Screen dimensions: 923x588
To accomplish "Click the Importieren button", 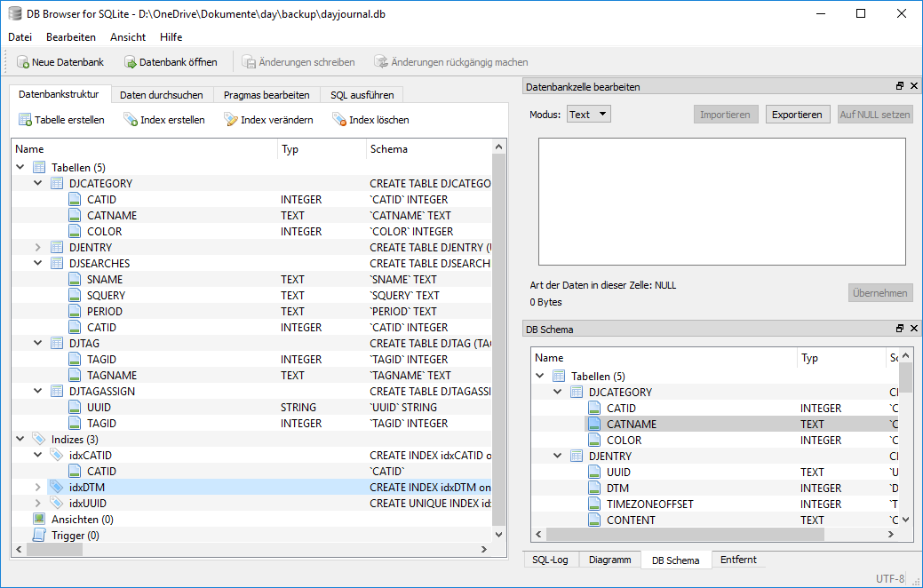I will point(725,115).
